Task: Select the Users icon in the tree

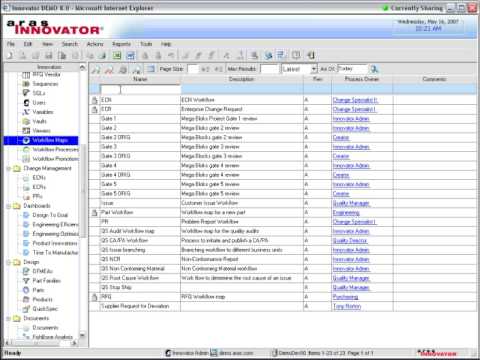Action: point(26,103)
